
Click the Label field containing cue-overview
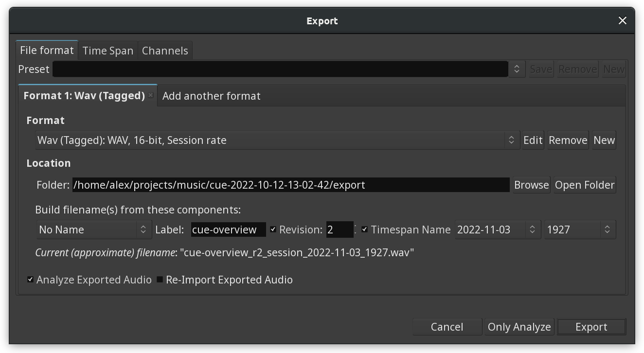pos(228,229)
